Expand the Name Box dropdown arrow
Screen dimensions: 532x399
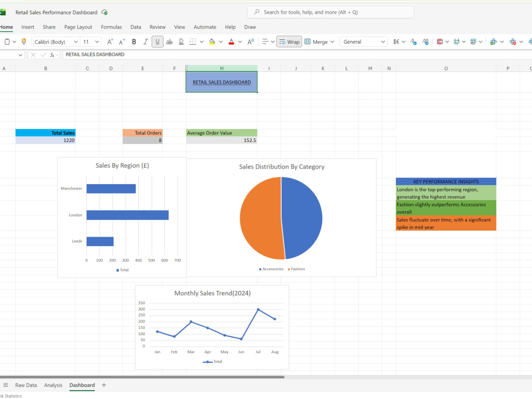coord(20,55)
